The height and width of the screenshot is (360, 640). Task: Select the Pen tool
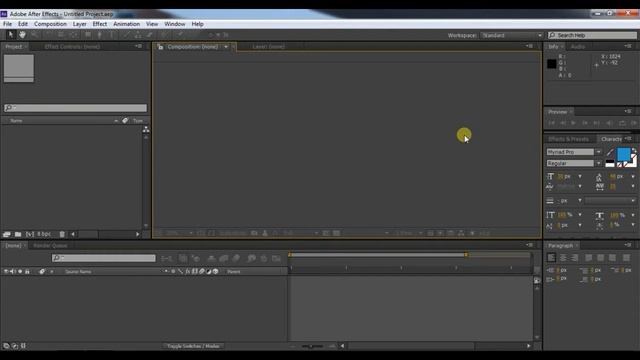[x=100, y=35]
